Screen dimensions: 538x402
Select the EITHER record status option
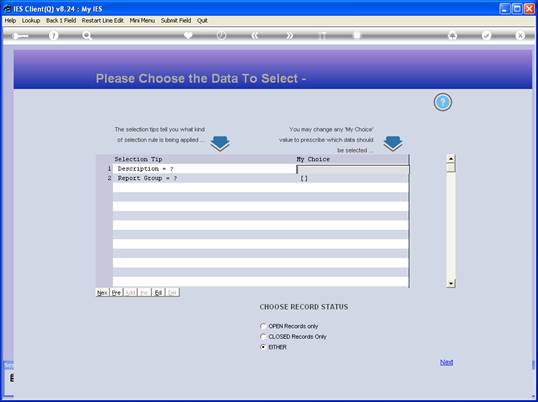point(264,347)
